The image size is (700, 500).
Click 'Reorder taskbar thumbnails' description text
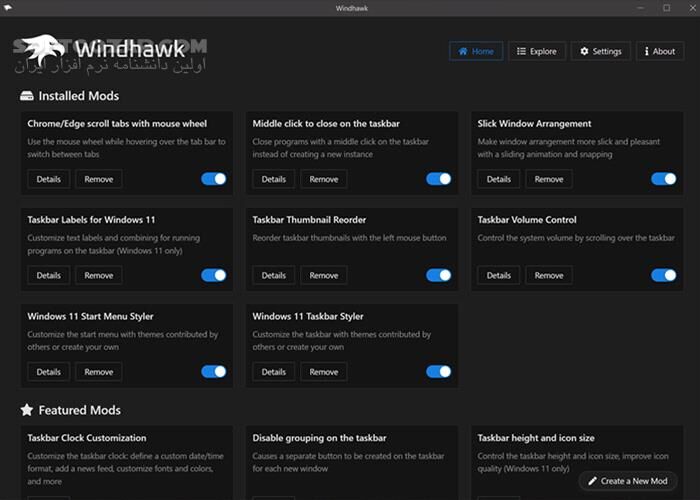click(x=349, y=238)
